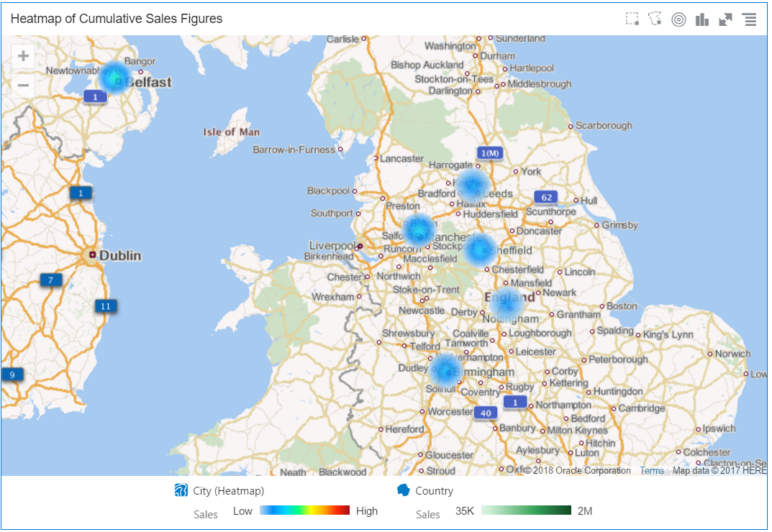Image resolution: width=772 pixels, height=532 pixels.
Task: Select the Birmingham heat spot
Action: (x=445, y=371)
